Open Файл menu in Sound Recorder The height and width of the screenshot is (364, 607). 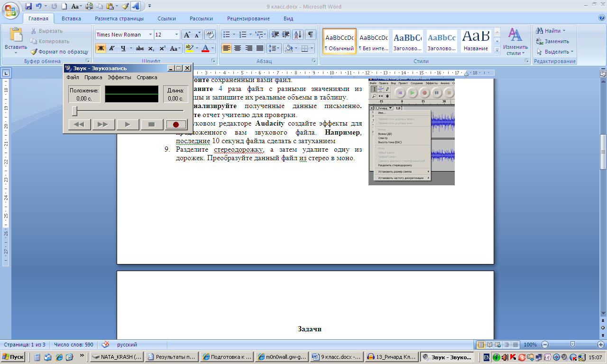tap(73, 77)
